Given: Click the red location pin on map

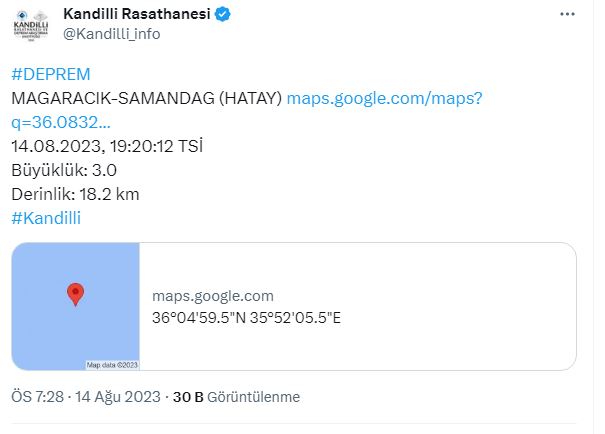Looking at the screenshot, I should pyautogui.click(x=75, y=294).
